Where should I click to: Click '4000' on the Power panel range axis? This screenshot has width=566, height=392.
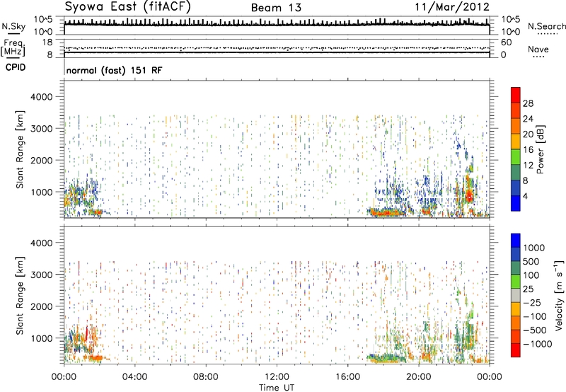click(x=41, y=97)
